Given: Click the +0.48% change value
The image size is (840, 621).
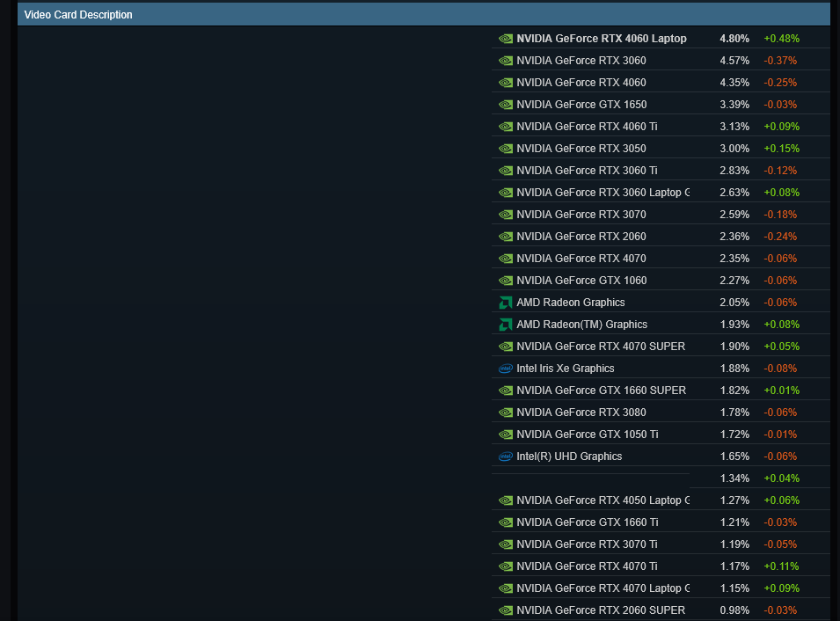Looking at the screenshot, I should tap(782, 39).
